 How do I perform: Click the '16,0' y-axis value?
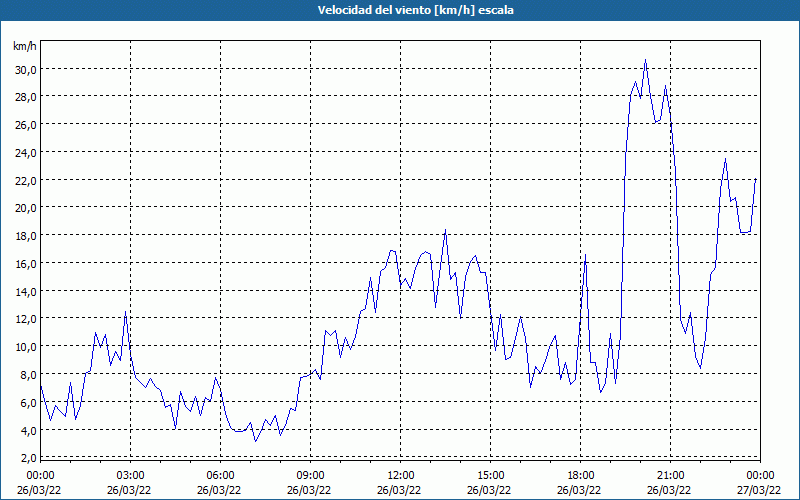pyautogui.click(x=26, y=264)
